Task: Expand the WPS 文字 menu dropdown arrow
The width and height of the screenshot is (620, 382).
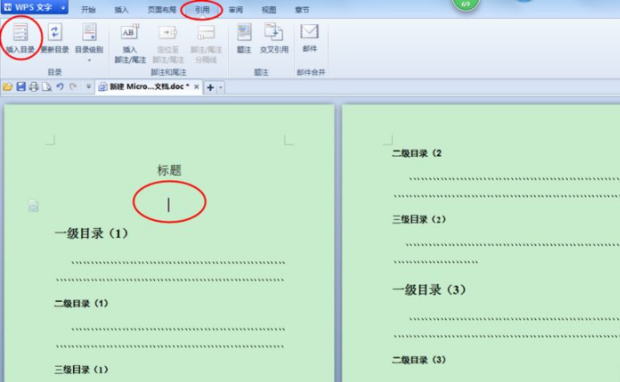Action: pyautogui.click(x=63, y=8)
